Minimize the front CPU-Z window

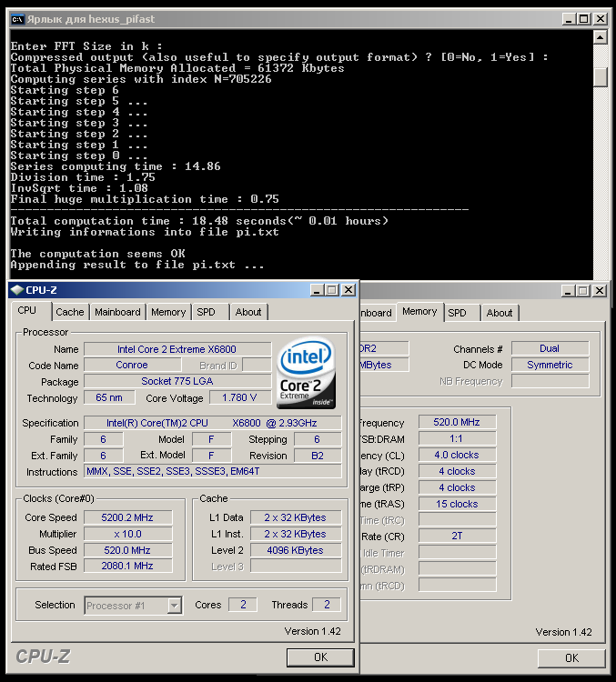(318, 290)
